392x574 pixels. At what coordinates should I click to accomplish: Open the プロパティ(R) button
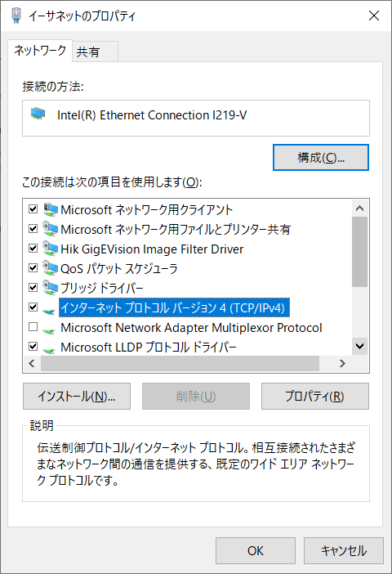pos(315,396)
